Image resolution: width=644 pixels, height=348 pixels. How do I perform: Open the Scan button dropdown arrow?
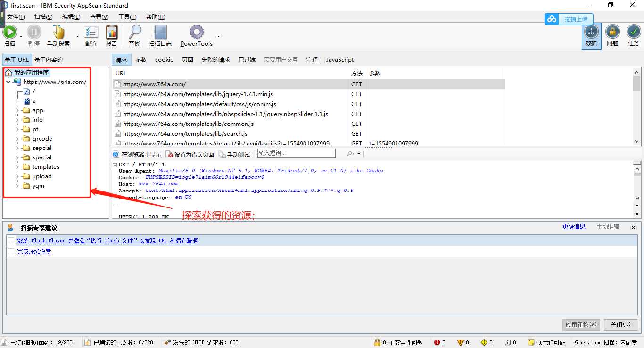coord(21,36)
